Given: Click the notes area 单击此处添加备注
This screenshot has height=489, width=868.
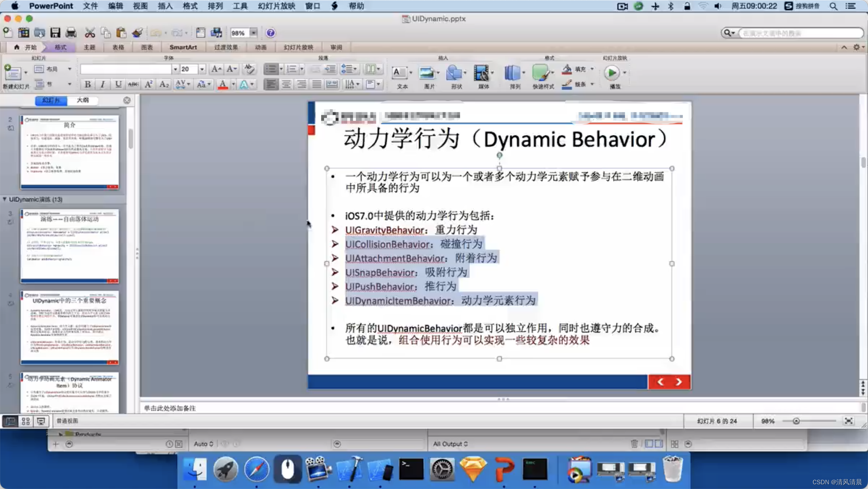Looking at the screenshot, I should (x=170, y=408).
